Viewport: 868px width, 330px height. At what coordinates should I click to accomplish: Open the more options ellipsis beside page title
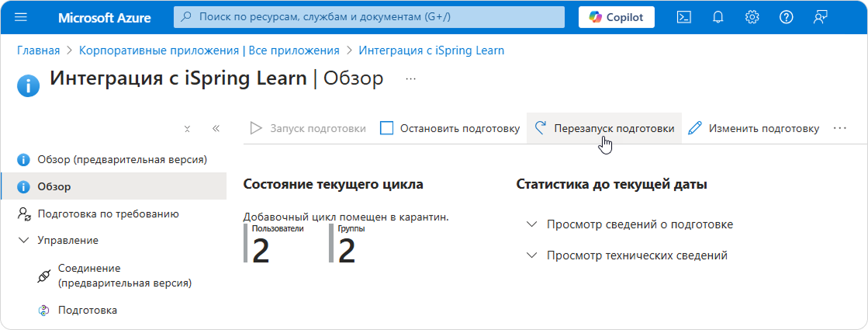pyautogui.click(x=411, y=78)
